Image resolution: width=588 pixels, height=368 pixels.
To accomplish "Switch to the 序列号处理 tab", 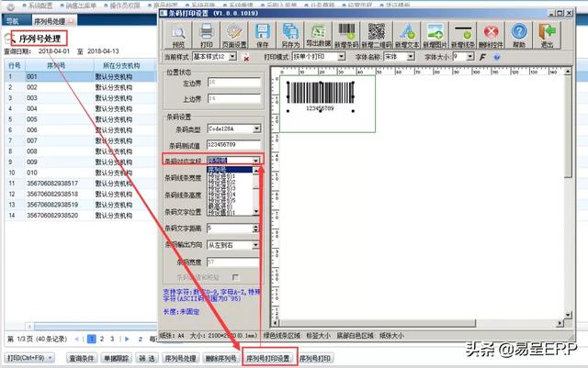I will point(46,18).
